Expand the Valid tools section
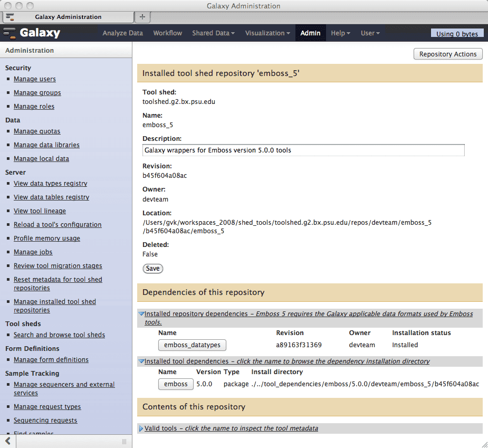 coord(141,428)
